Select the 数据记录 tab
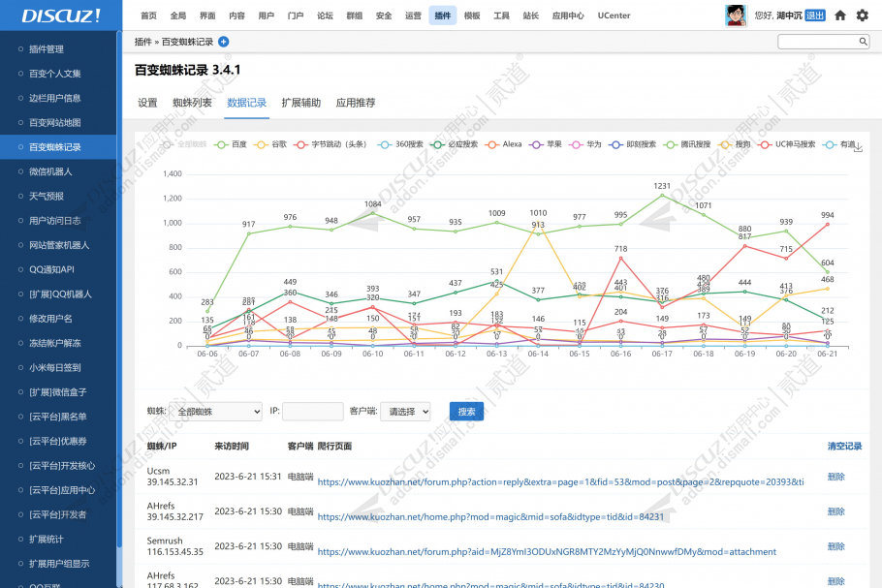The height and width of the screenshot is (588, 882). click(x=246, y=103)
